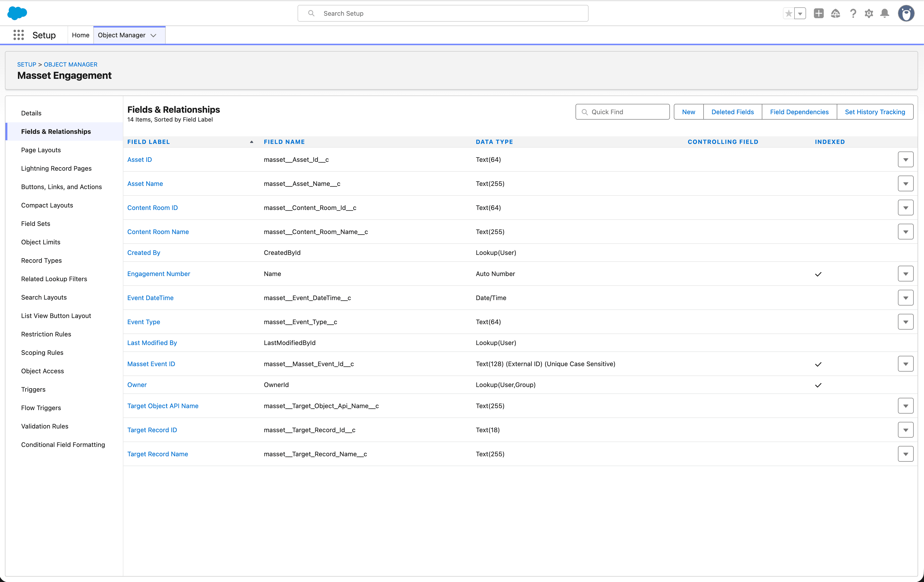Screen dimensions: 924x582
Task: Open the Owner field link
Action: pyautogui.click(x=137, y=385)
